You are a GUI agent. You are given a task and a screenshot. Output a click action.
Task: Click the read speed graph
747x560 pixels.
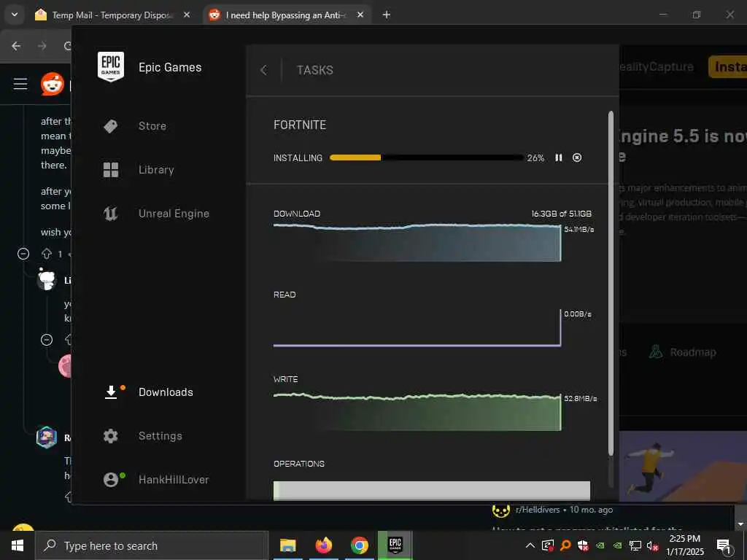[417, 327]
